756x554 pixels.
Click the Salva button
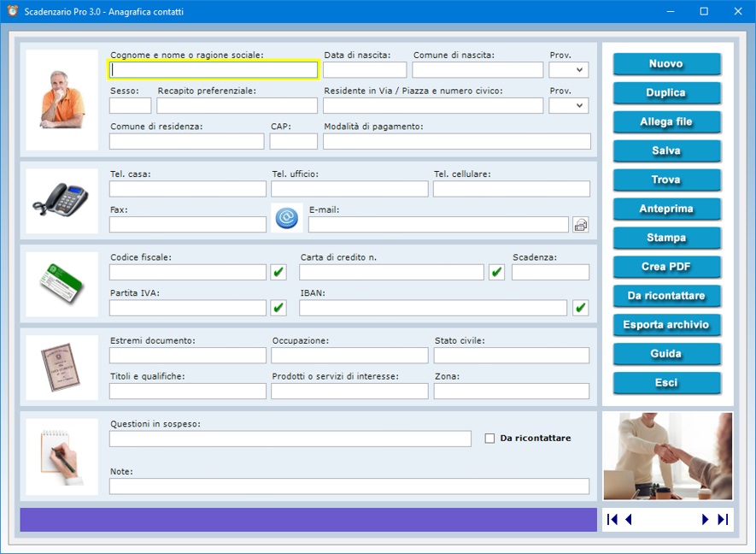coord(667,150)
